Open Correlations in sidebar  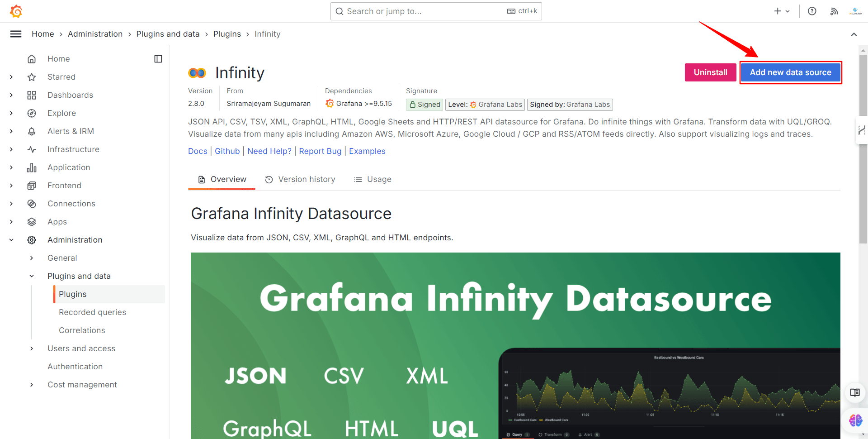pyautogui.click(x=82, y=330)
